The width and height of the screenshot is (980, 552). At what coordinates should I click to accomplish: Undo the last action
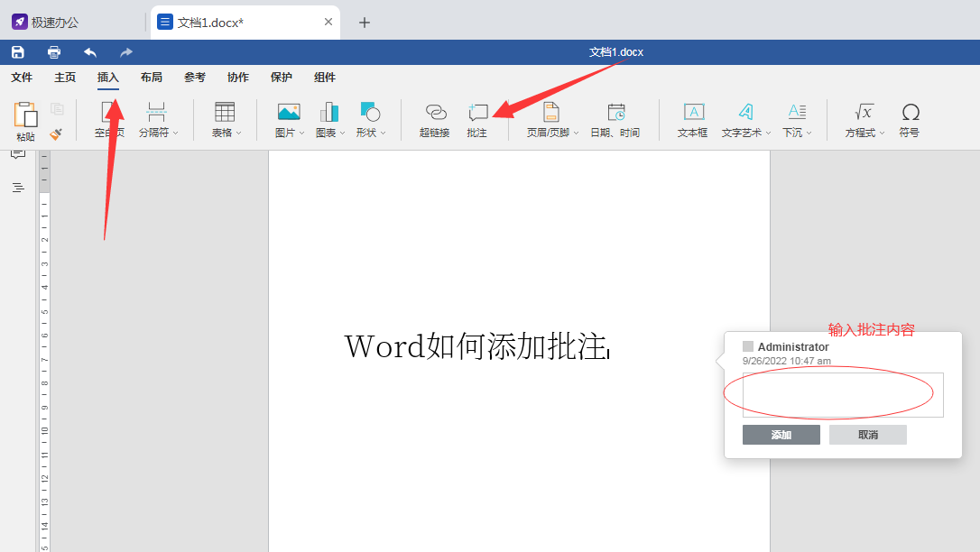tap(90, 52)
